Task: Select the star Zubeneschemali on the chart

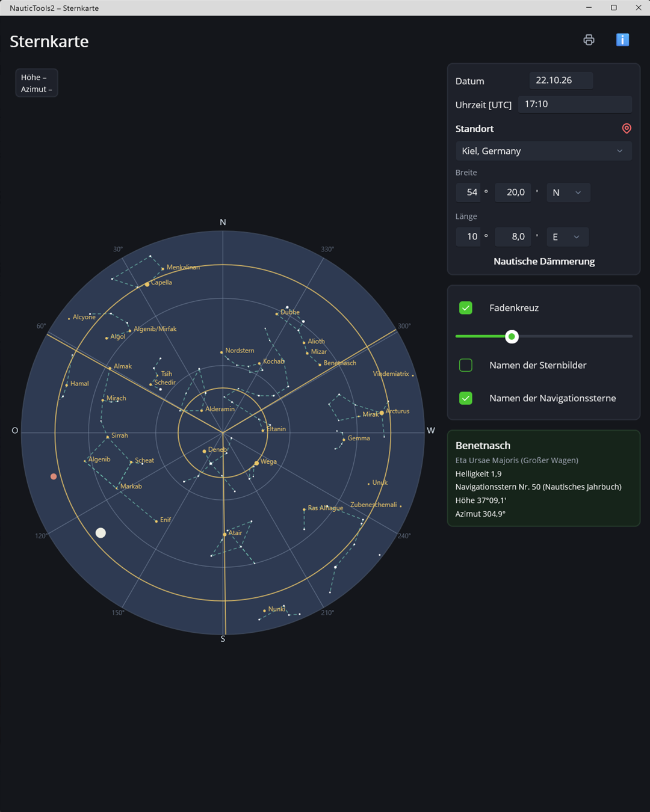Action: [x=401, y=506]
